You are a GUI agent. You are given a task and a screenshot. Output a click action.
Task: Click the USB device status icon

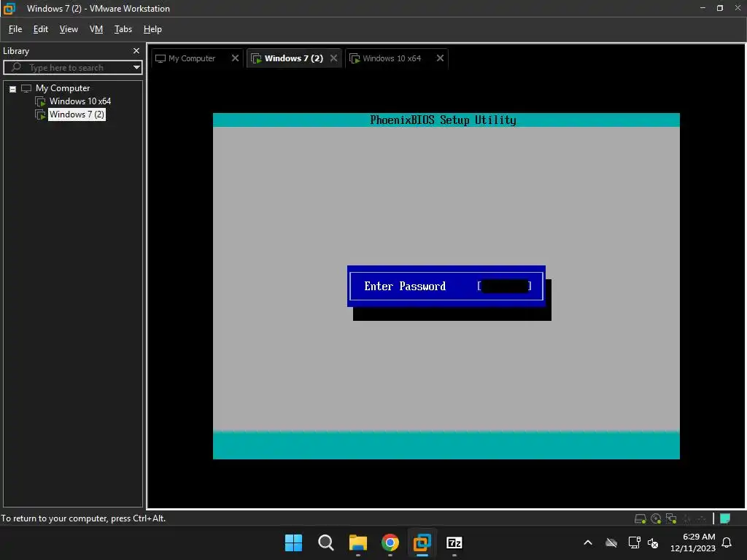point(686,518)
